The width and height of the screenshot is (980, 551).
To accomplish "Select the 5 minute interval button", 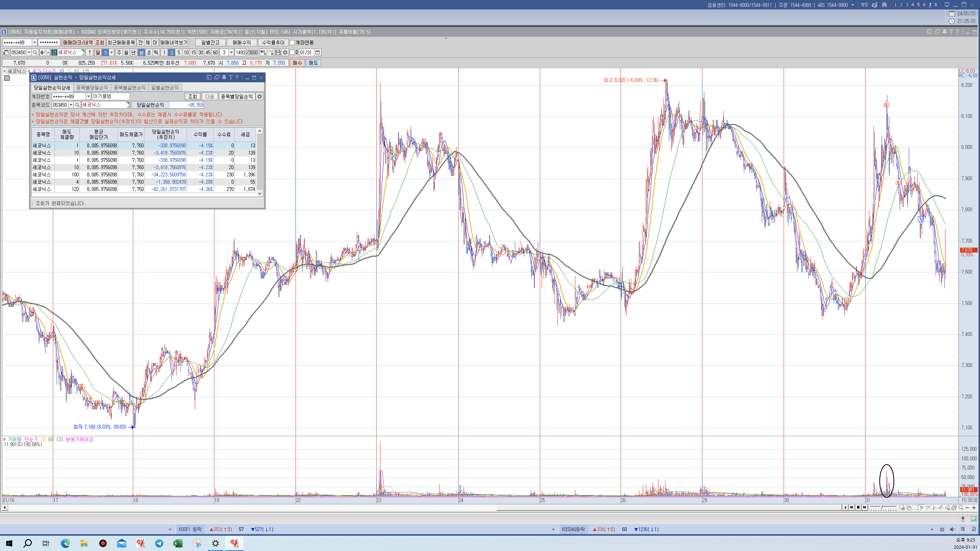I will coord(179,52).
